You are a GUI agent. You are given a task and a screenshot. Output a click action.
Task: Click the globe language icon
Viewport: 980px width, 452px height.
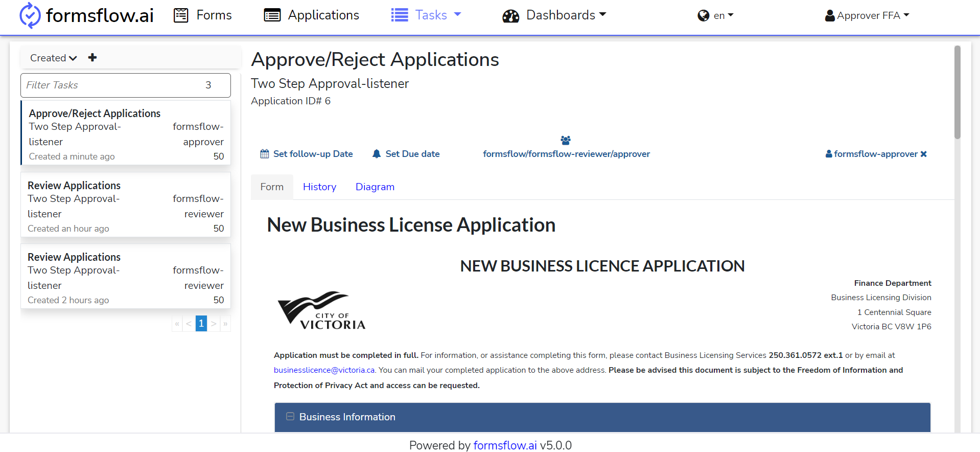coord(704,16)
